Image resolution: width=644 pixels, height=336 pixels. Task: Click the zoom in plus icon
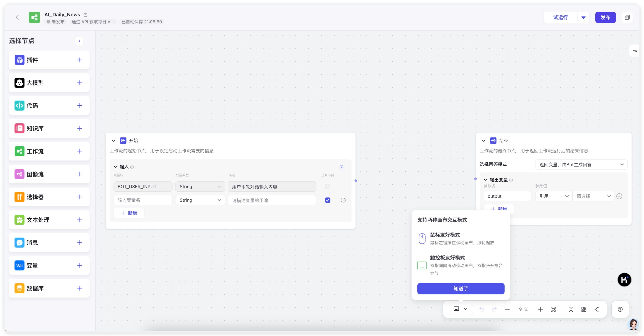coord(540,309)
